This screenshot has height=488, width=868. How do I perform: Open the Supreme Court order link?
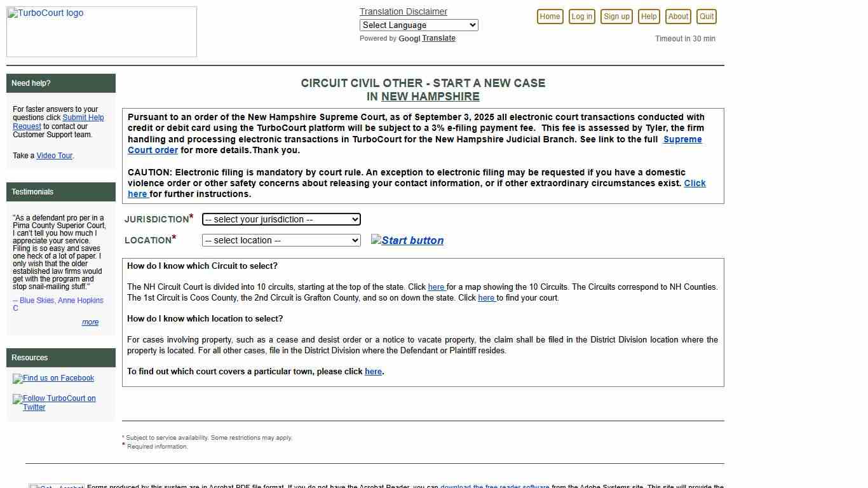[x=682, y=139]
